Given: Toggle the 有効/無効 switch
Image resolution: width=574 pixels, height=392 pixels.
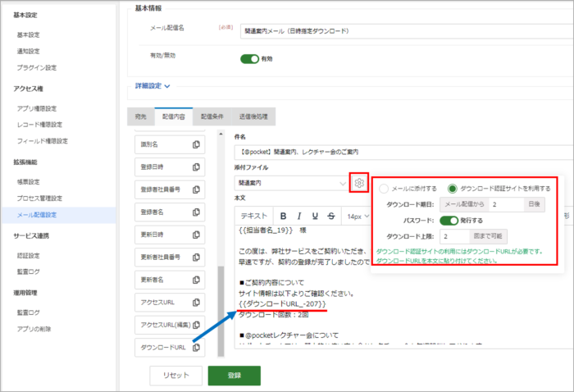Looking at the screenshot, I should point(249,59).
